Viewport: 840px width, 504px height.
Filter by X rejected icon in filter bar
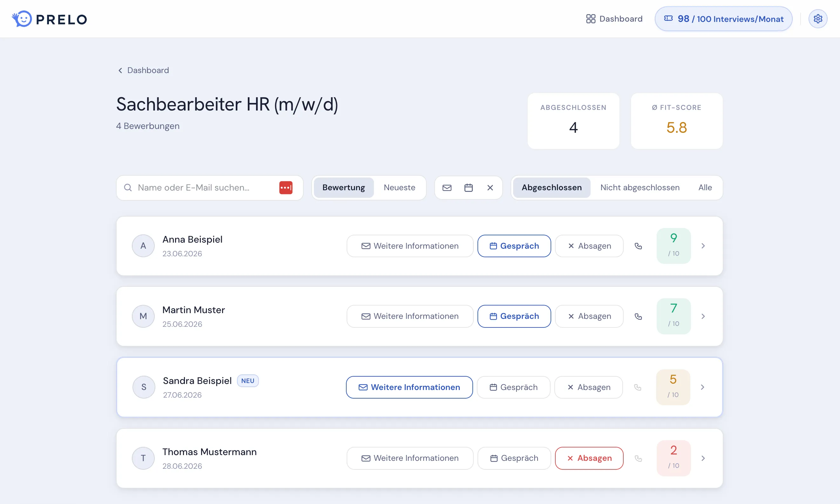pyautogui.click(x=490, y=187)
